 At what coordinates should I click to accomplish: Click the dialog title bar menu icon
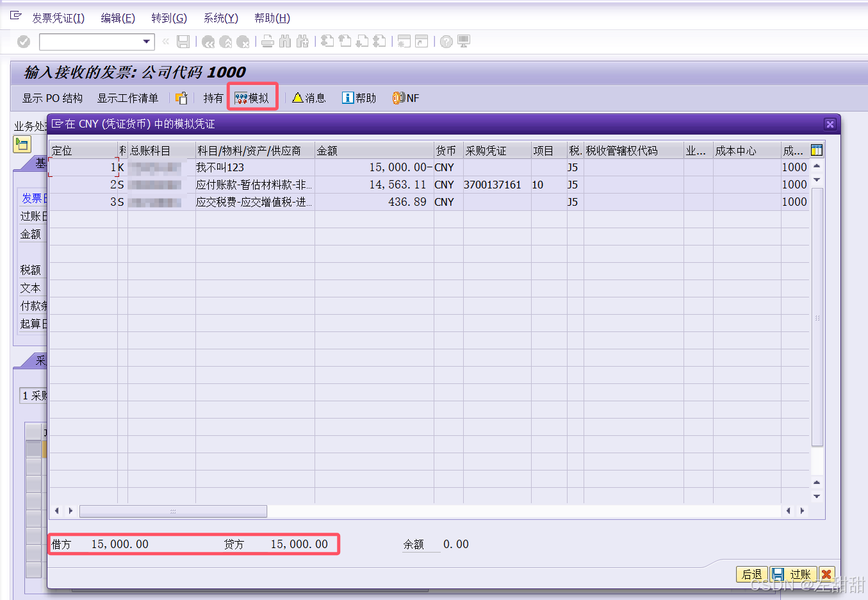[58, 123]
